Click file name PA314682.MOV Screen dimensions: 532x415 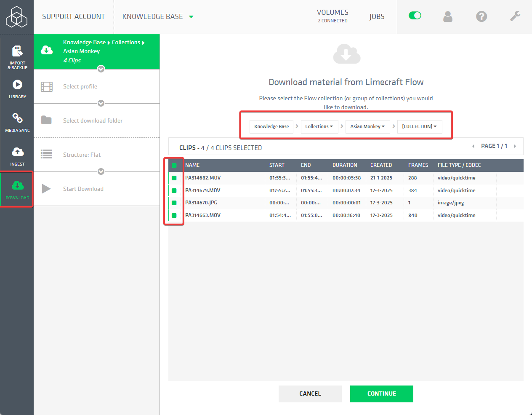click(x=203, y=178)
